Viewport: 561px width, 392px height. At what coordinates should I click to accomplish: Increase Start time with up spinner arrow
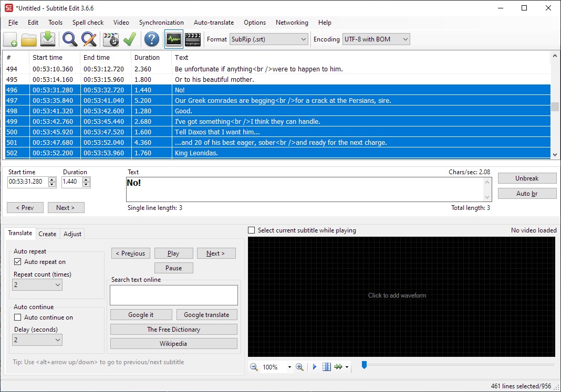tap(52, 179)
